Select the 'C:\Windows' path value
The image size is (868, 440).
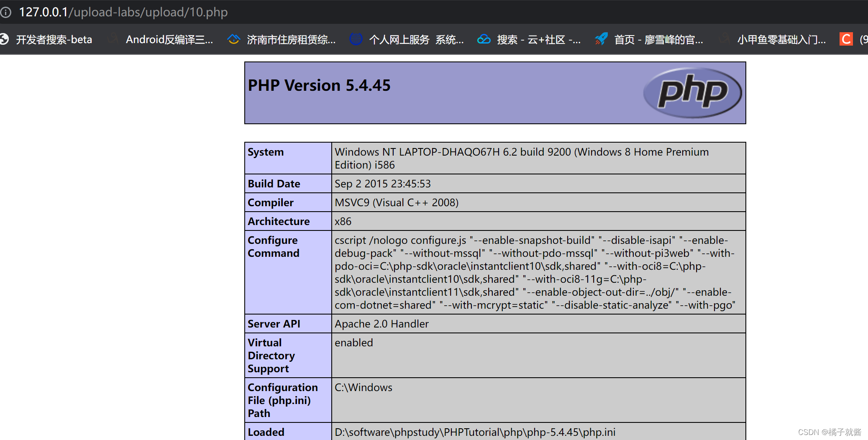pos(364,388)
